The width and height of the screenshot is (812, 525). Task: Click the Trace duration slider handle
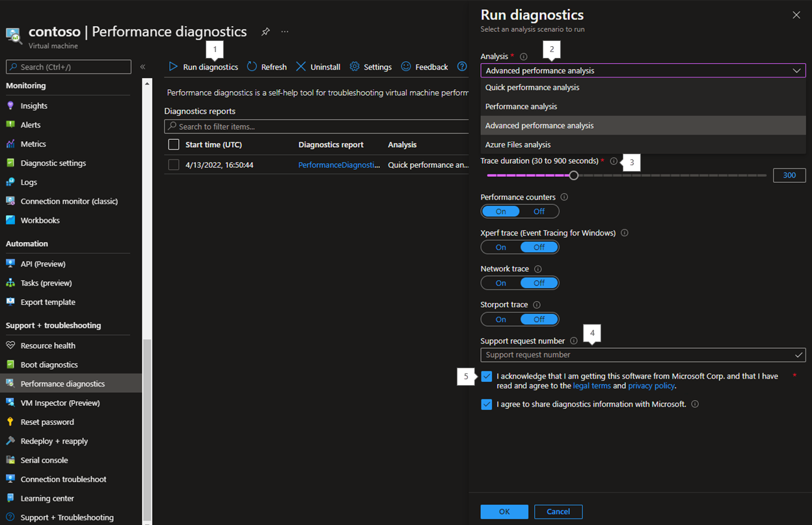(574, 176)
